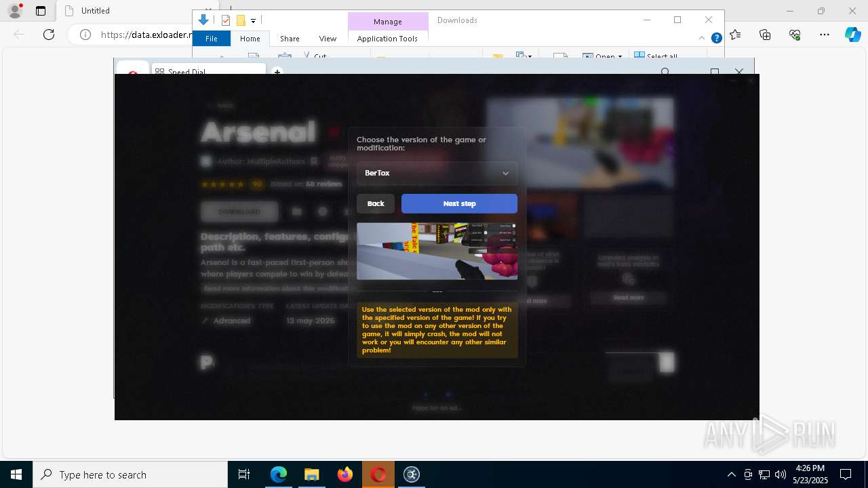Click the data.exloader URL address field

pyautogui.click(x=146, y=35)
